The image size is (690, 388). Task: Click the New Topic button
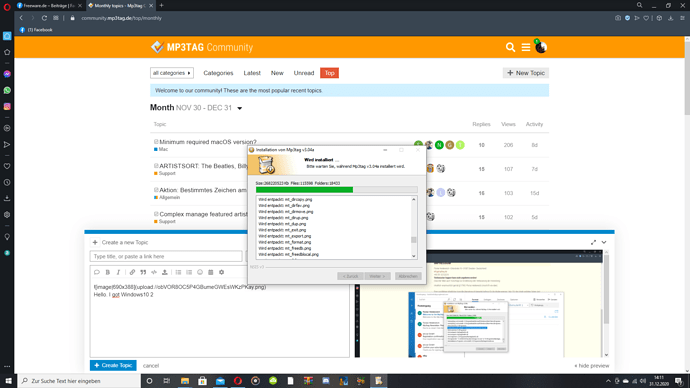526,73
